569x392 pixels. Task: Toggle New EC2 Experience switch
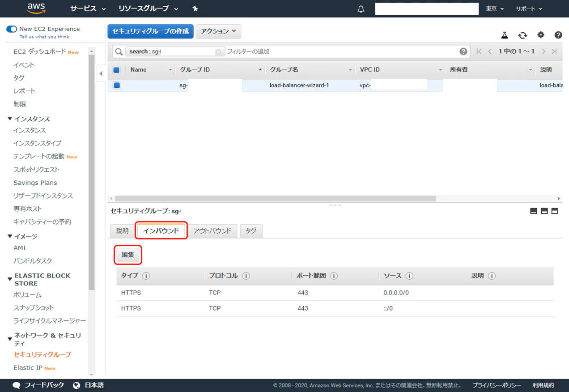pyautogui.click(x=12, y=29)
